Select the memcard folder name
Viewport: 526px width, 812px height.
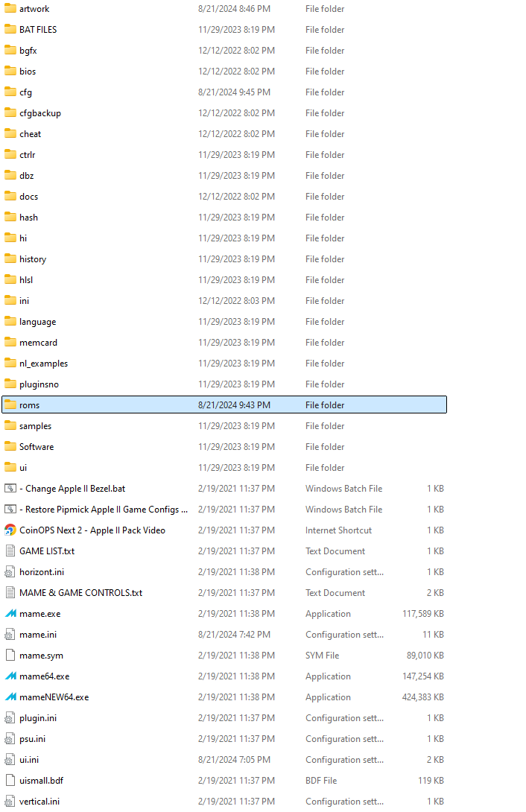coord(38,342)
